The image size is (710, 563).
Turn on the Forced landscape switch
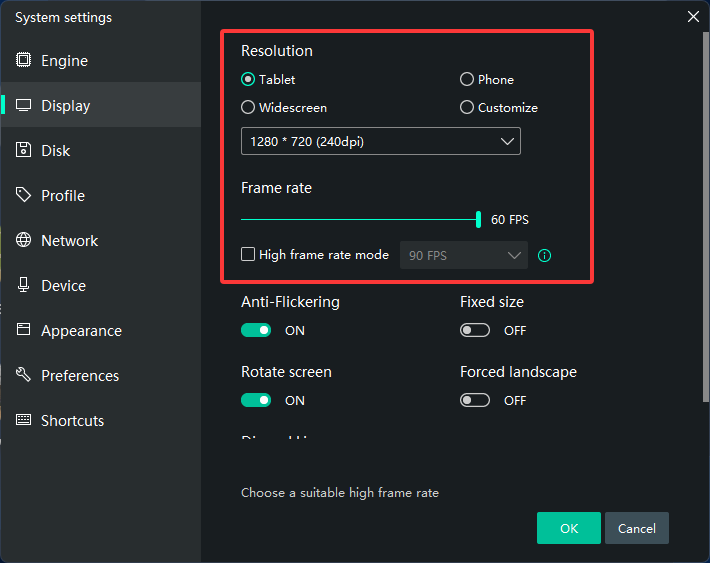click(475, 400)
